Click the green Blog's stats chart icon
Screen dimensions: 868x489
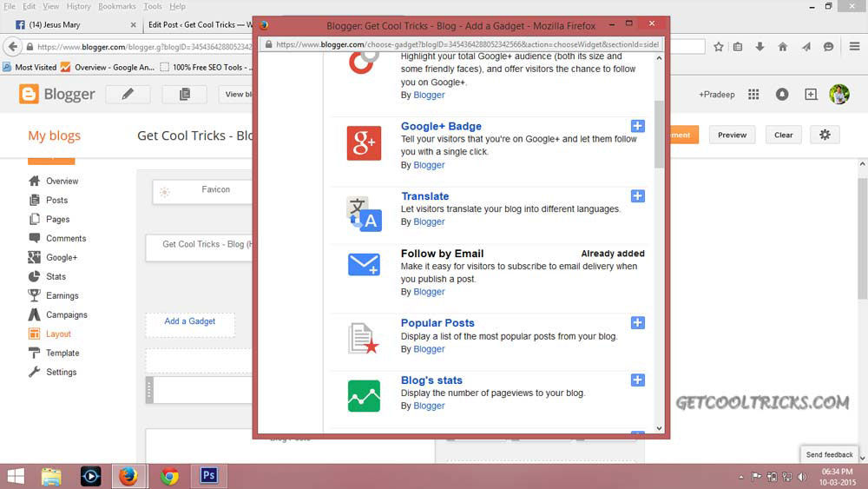pyautogui.click(x=364, y=396)
